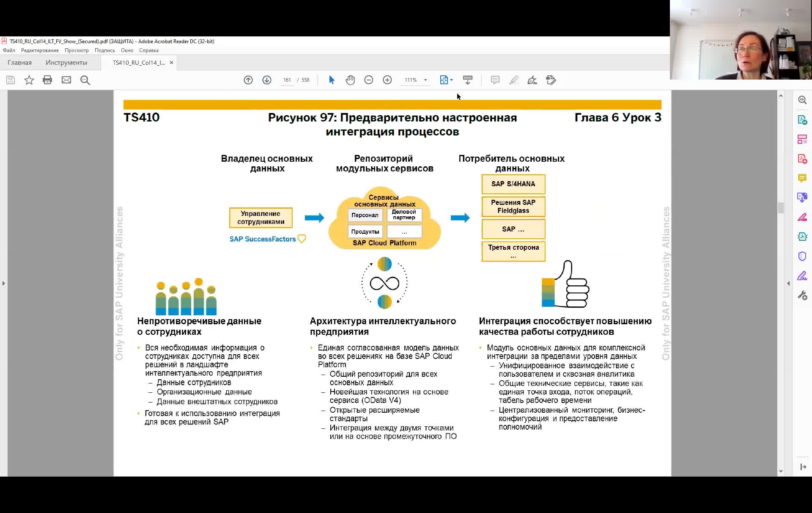Image resolution: width=812 pixels, height=513 pixels.
Task: Click the Save file icon
Action: tap(11, 80)
